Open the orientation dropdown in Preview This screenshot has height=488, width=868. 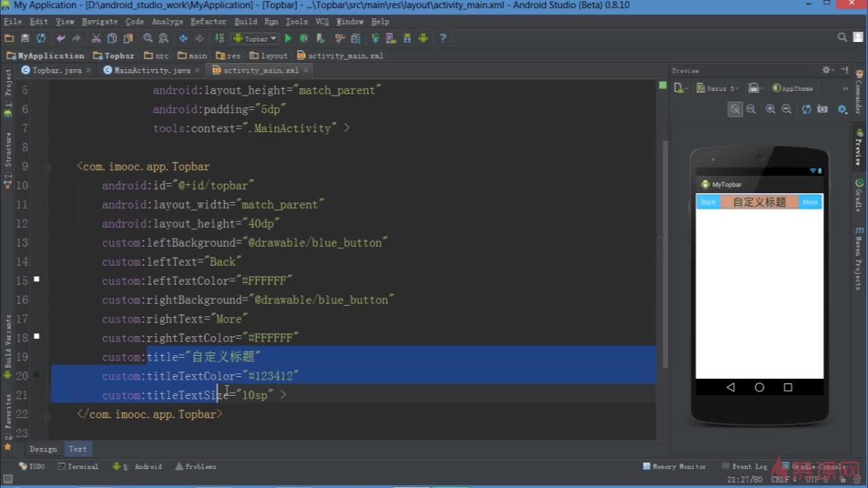(x=755, y=88)
